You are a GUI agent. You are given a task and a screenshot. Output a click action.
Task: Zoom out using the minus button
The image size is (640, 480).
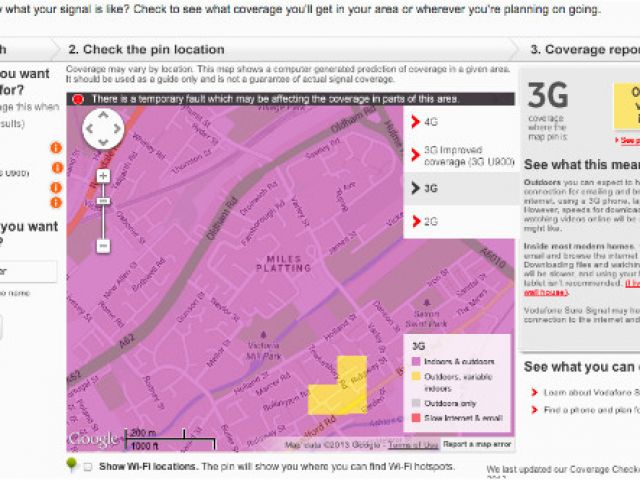point(103,246)
